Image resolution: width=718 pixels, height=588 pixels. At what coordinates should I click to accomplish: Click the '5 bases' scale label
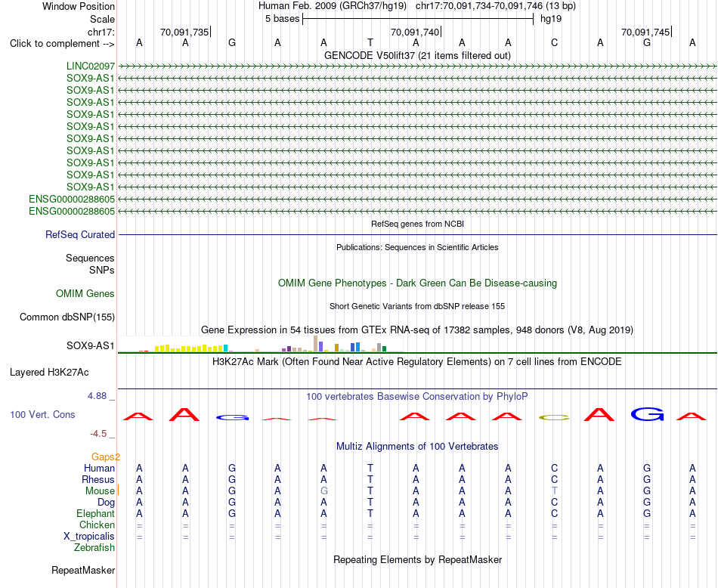click(x=282, y=19)
